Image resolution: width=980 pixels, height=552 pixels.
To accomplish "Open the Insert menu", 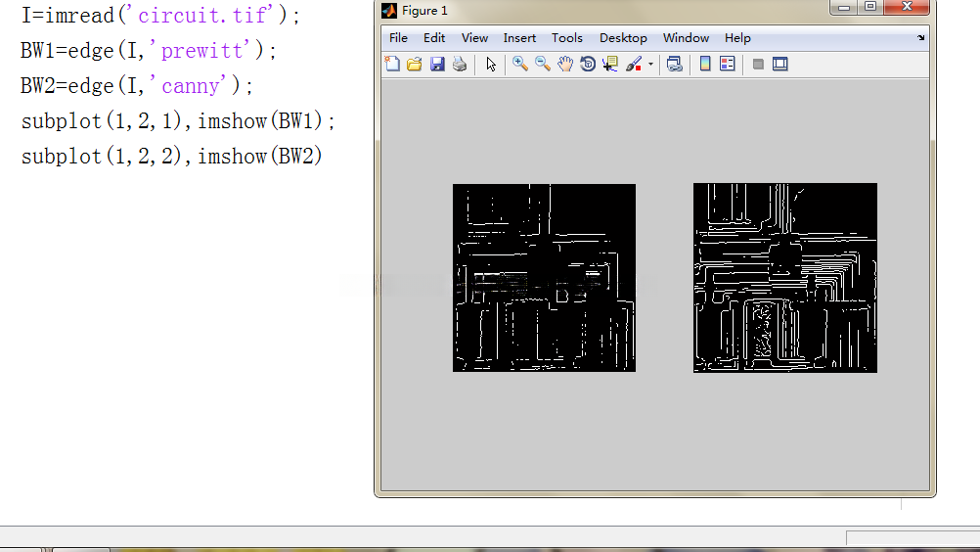I will click(519, 37).
